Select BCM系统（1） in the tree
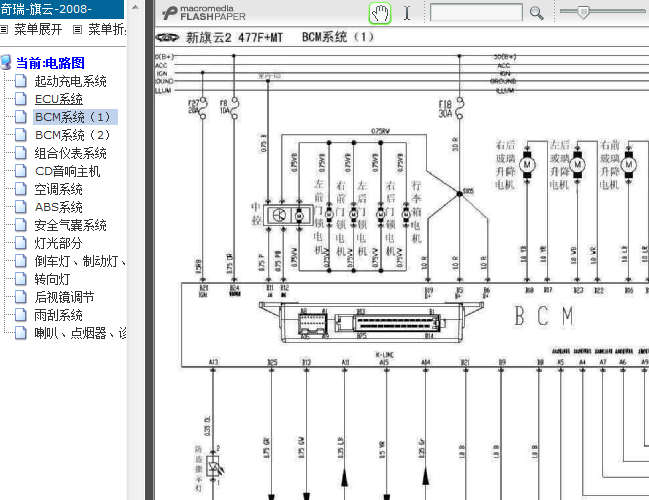649x500 pixels. tap(73, 117)
